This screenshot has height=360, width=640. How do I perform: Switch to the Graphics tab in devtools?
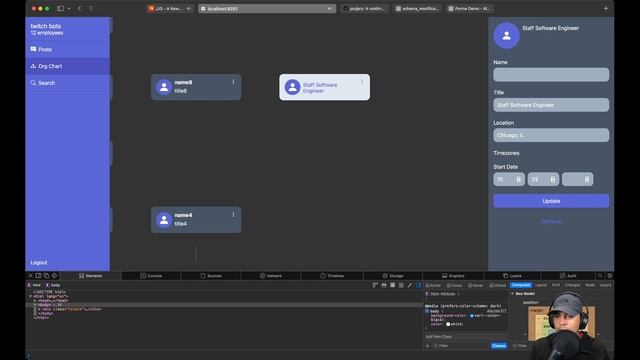pyautogui.click(x=453, y=276)
